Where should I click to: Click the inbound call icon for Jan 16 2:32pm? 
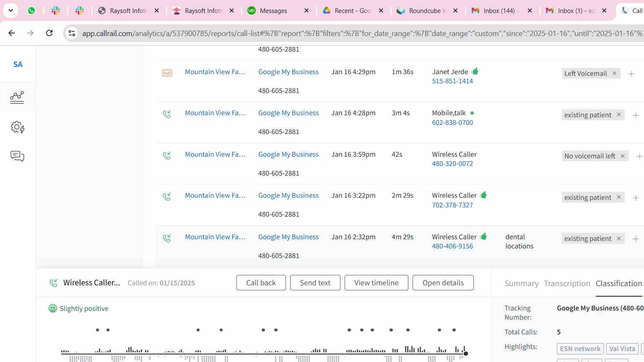[167, 238]
